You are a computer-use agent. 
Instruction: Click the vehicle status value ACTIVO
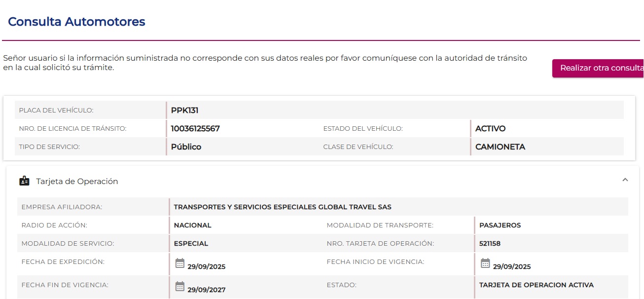tap(490, 129)
